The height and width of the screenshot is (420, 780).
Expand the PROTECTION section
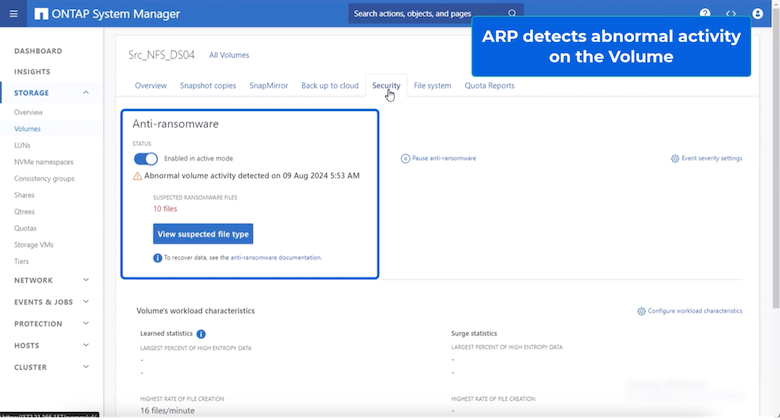tap(51, 323)
